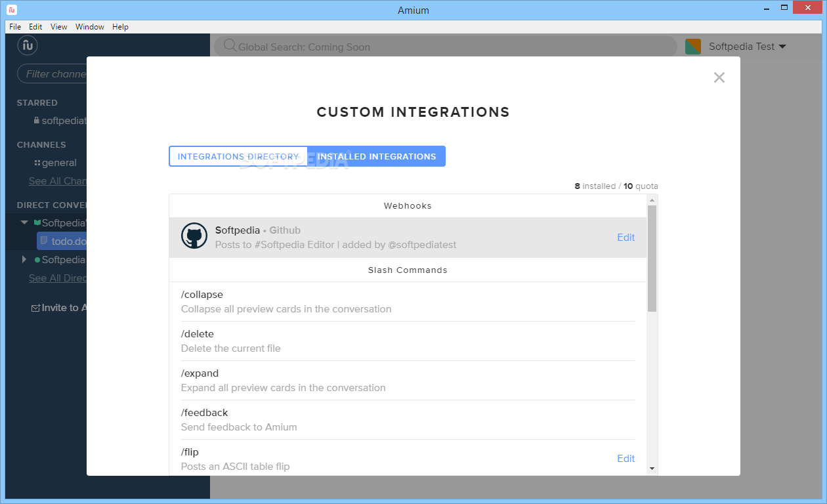The width and height of the screenshot is (827, 504).
Task: Click the scrollbar down arrow
Action: pyautogui.click(x=652, y=468)
